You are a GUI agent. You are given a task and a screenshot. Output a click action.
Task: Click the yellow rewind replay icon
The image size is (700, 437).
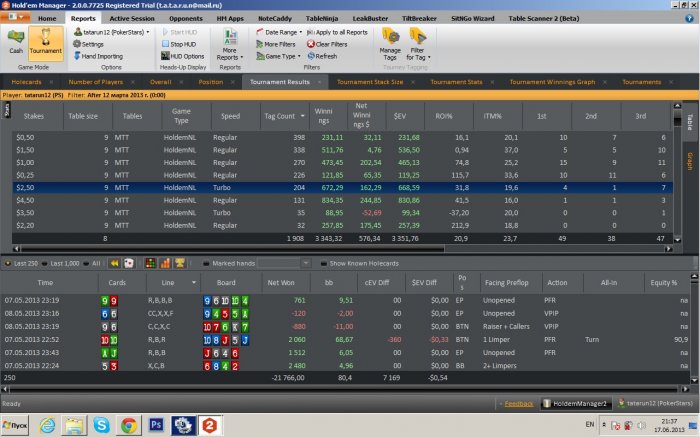click(114, 263)
